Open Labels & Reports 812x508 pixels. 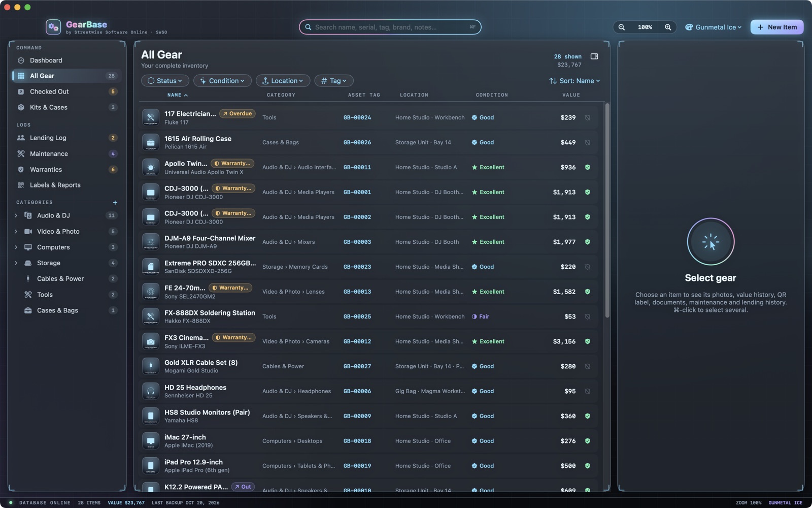tap(66, 185)
